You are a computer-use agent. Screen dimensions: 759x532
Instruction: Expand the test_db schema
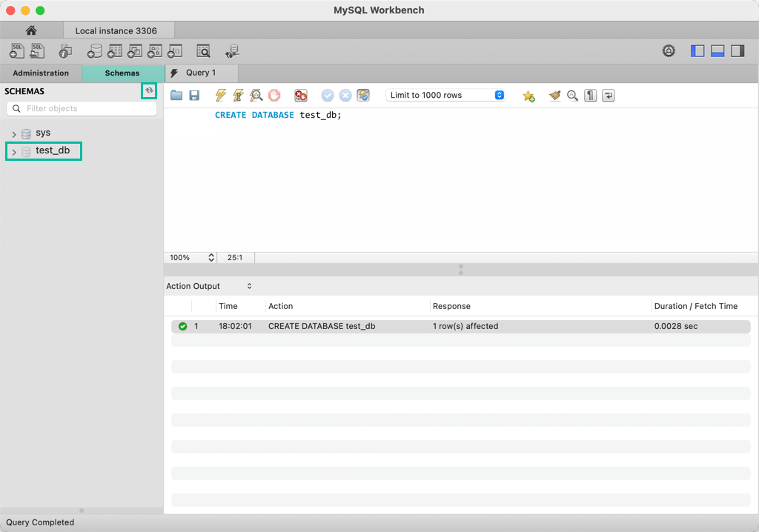[13, 150]
